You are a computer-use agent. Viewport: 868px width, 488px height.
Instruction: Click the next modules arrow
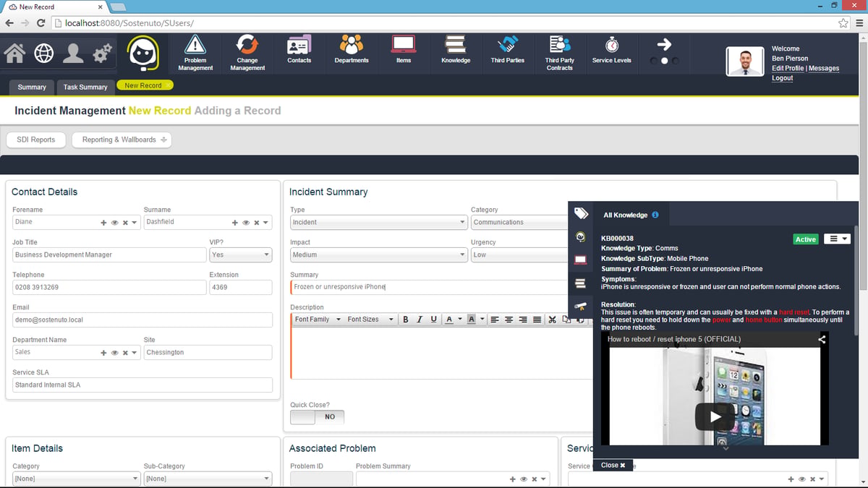tap(664, 46)
